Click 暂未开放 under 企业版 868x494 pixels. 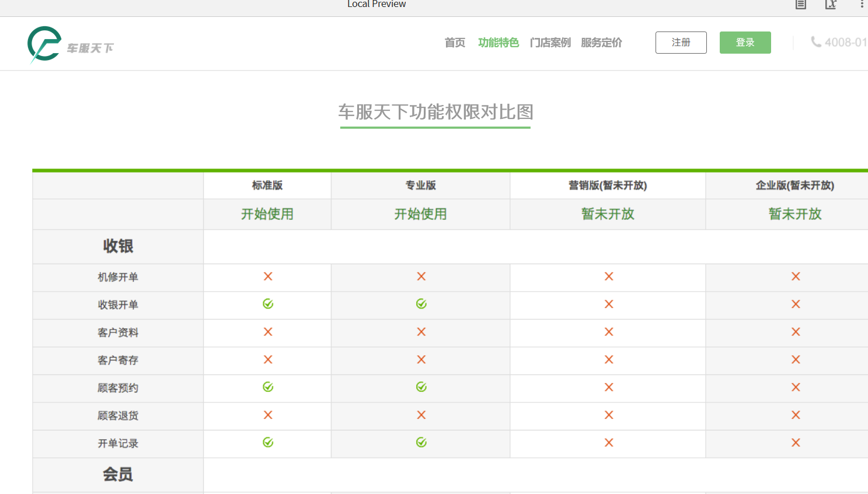pyautogui.click(x=795, y=214)
